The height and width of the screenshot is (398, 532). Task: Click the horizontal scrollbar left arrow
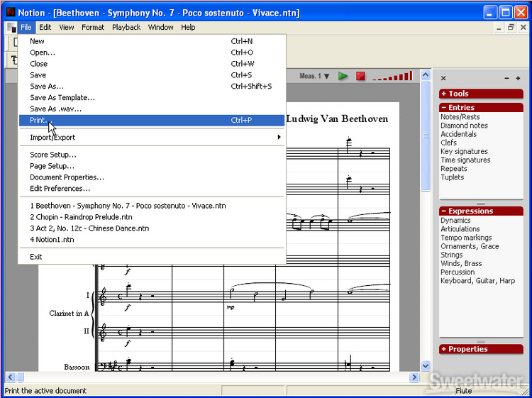[x=10, y=377]
